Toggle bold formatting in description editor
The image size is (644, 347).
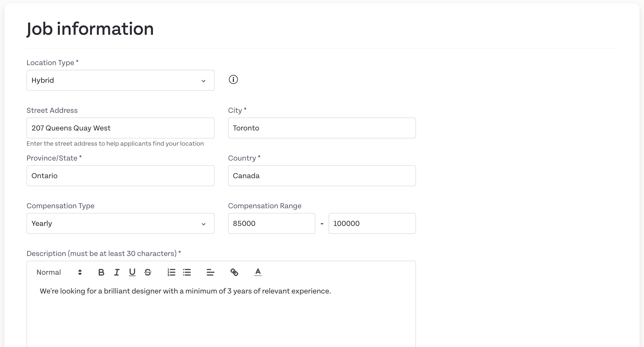[101, 273]
